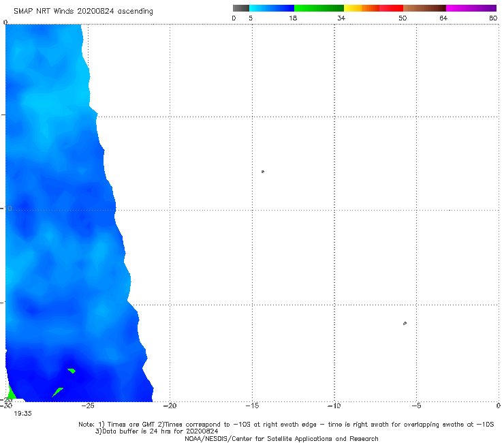Screen dimensions: 504x443
Task: Click the NOAA/NESDIS Center for Satellite Applications credit line
Action: [281, 439]
